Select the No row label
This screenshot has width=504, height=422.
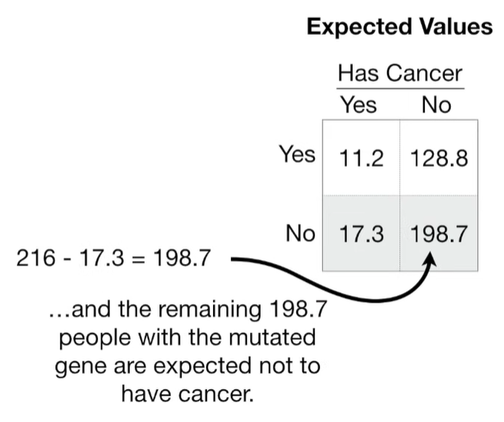pos(301,233)
